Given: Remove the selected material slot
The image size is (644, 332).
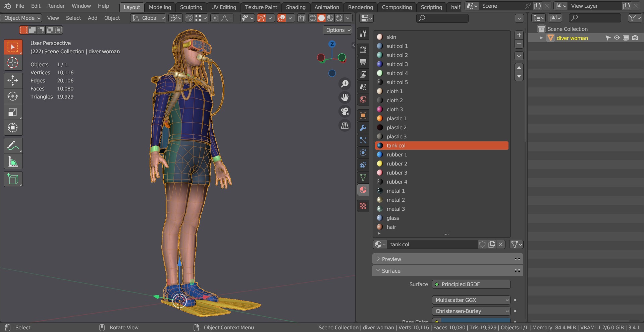Looking at the screenshot, I should tap(519, 44).
